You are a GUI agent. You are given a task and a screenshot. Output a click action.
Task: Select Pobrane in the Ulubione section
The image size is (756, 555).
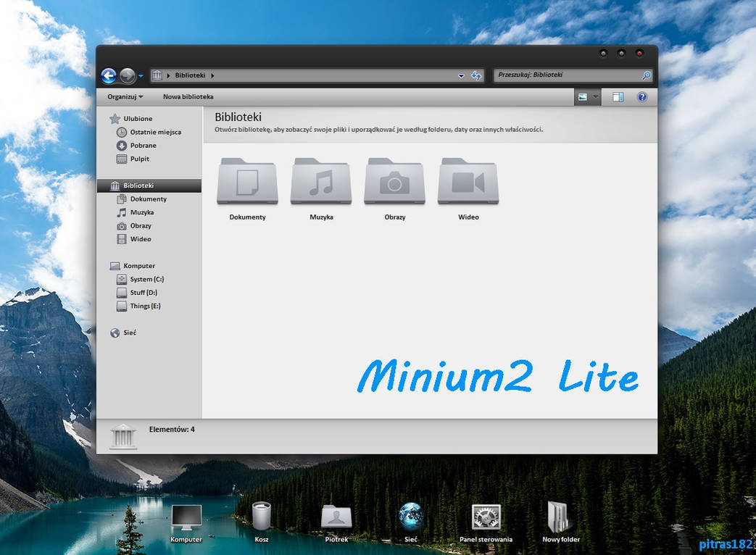(142, 145)
